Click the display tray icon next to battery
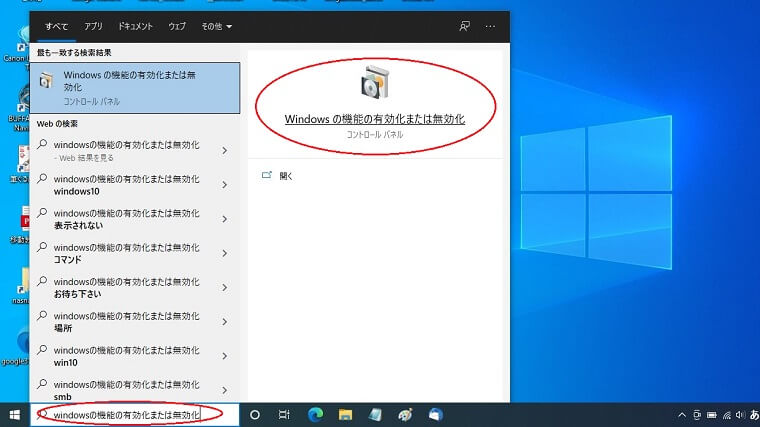Image resolution: width=760 pixels, height=427 pixels. (697, 415)
